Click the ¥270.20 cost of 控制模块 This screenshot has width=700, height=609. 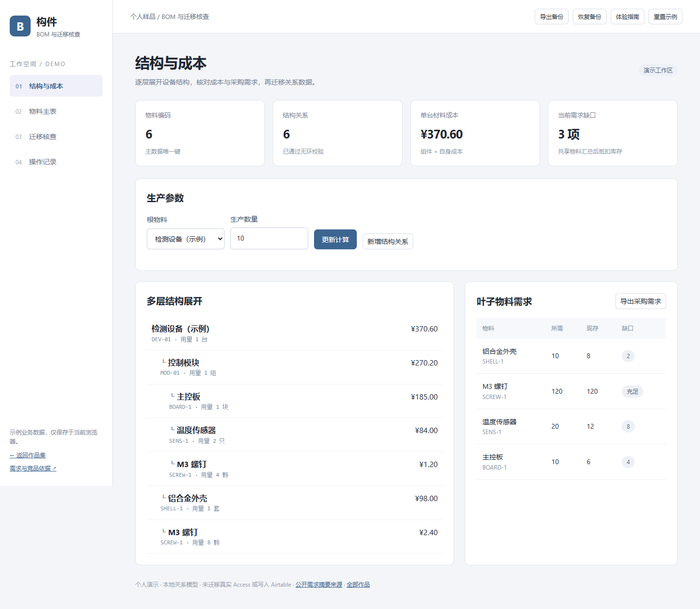pyautogui.click(x=424, y=363)
